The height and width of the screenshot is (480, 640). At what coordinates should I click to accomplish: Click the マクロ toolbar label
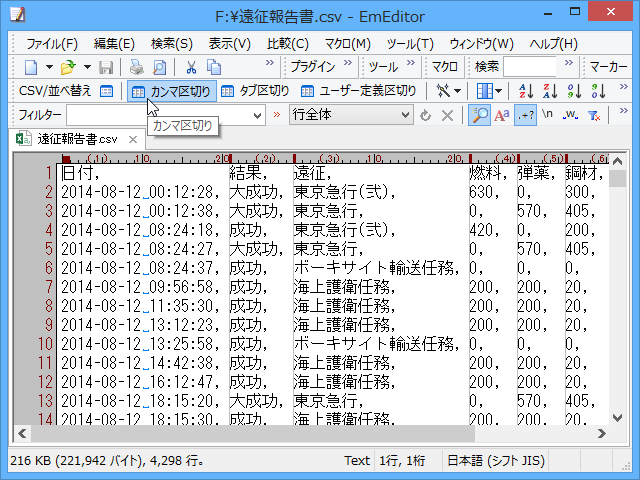[x=445, y=67]
